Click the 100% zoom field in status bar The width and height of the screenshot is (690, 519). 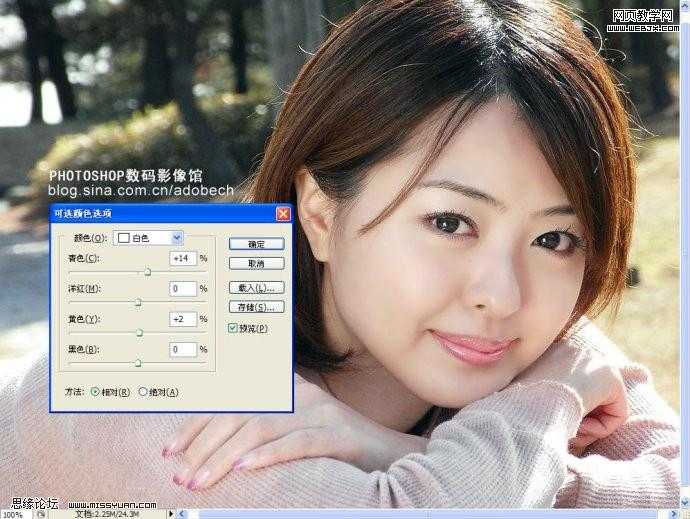click(x=14, y=514)
